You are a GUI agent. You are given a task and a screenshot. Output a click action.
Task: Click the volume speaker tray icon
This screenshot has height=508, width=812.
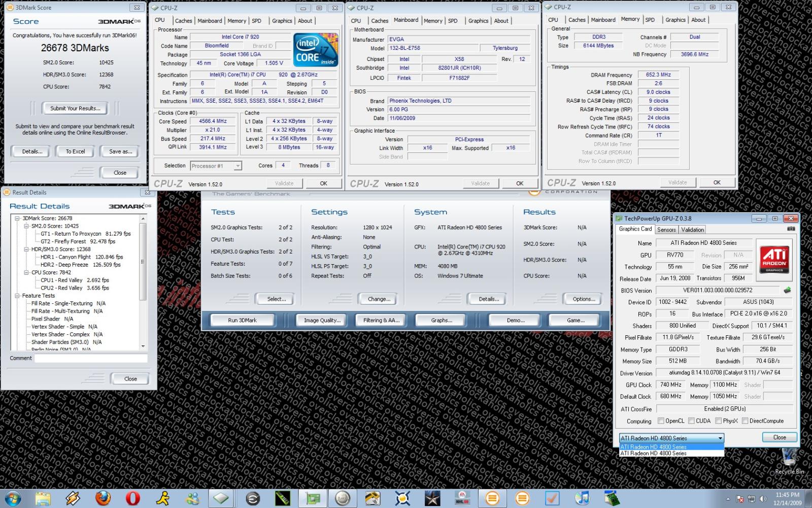coord(763,499)
